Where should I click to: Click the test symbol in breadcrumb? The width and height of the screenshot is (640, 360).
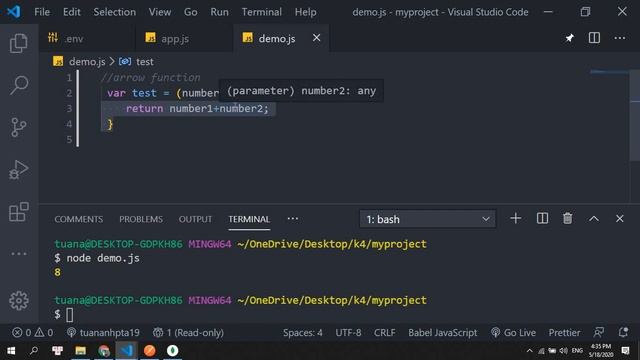[x=144, y=62]
